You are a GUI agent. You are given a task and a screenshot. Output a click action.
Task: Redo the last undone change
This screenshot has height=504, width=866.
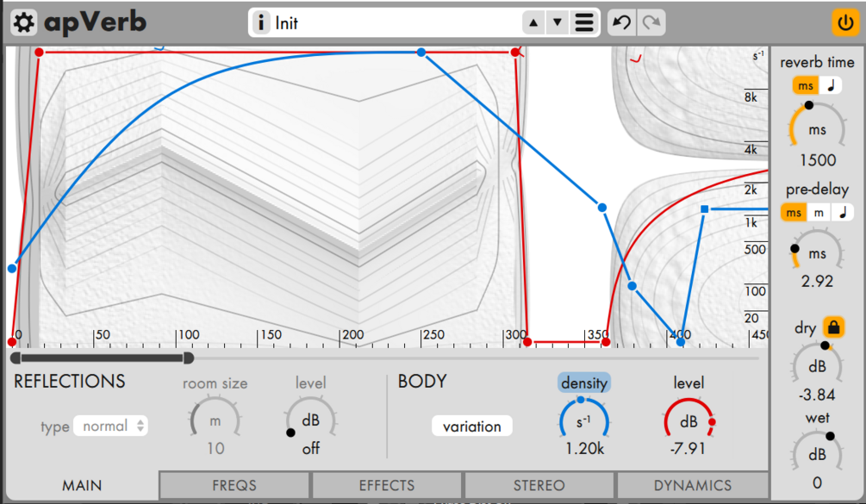(x=651, y=22)
